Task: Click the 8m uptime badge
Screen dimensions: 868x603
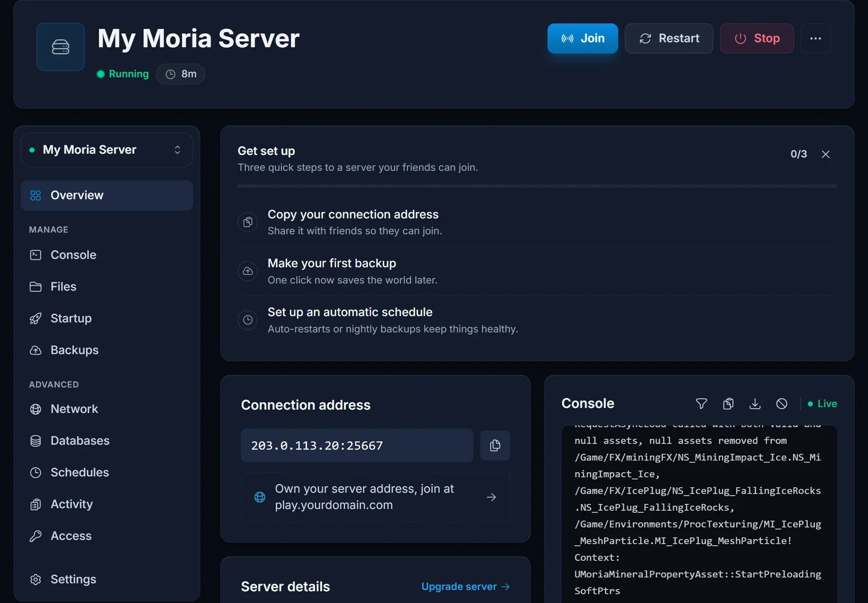Action: click(181, 74)
